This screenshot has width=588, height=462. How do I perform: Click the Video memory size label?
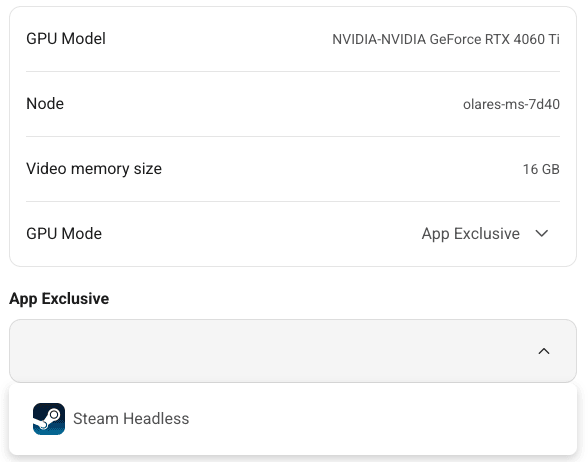click(94, 169)
